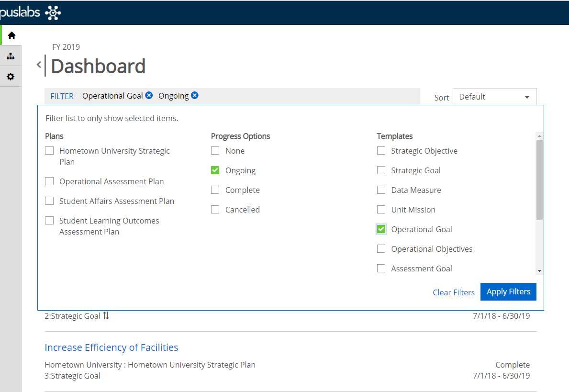The image size is (569, 392).
Task: Check the Data Measure template
Action: point(381,190)
